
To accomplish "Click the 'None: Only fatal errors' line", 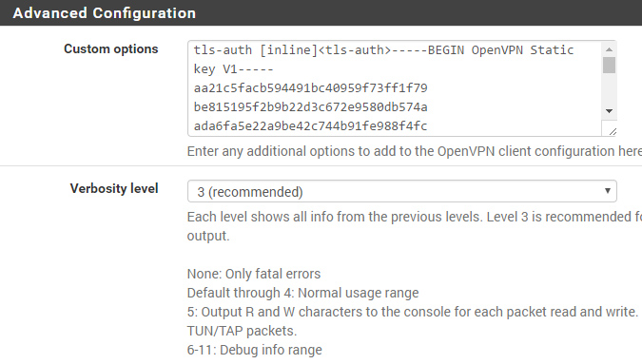I will pyautogui.click(x=254, y=274).
